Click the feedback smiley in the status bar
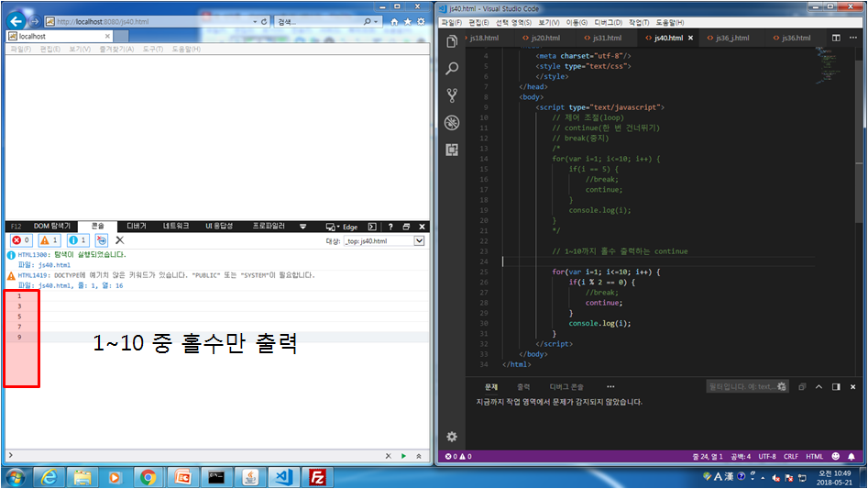The width and height of the screenshot is (868, 489). [836, 456]
